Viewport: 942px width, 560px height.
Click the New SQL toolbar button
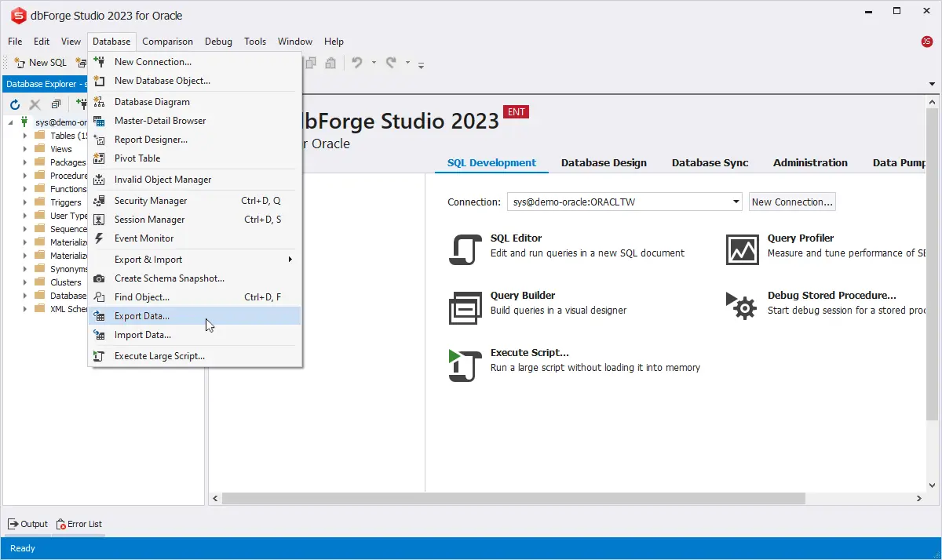pyautogui.click(x=41, y=63)
